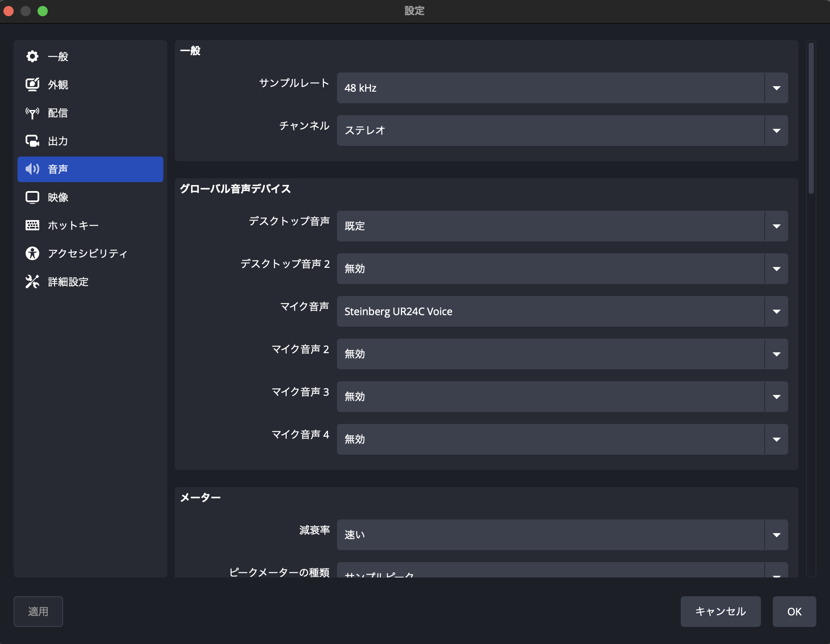Click the vertical scrollbar on the right

click(x=811, y=118)
